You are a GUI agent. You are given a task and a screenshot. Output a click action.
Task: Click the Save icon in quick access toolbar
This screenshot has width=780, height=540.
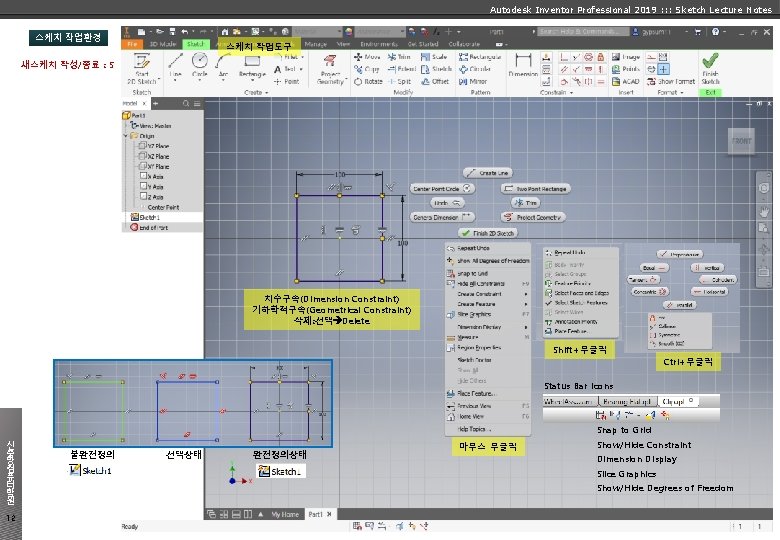tap(172, 31)
